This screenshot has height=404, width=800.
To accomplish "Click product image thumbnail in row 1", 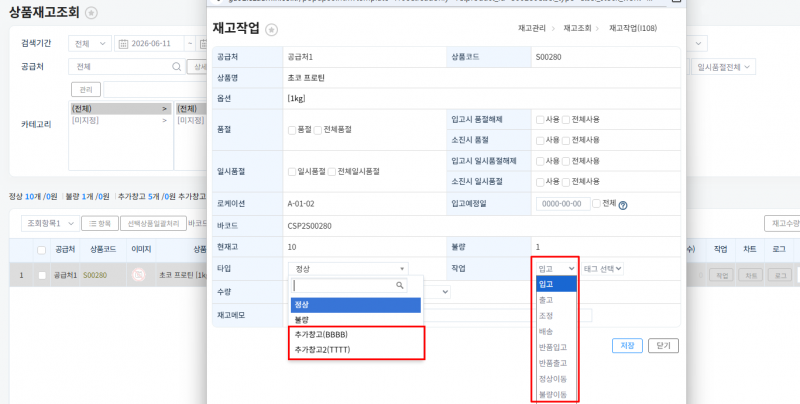I will click(x=138, y=275).
